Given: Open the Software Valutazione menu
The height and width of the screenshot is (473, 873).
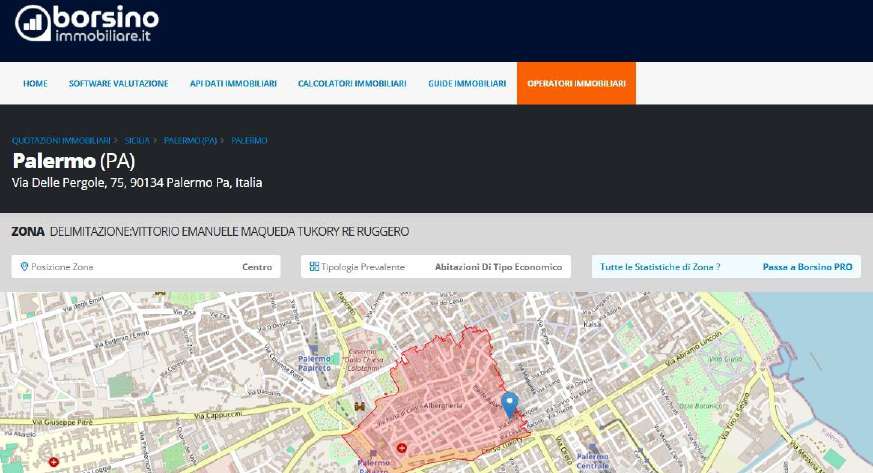Looking at the screenshot, I should pyautogui.click(x=118, y=83).
